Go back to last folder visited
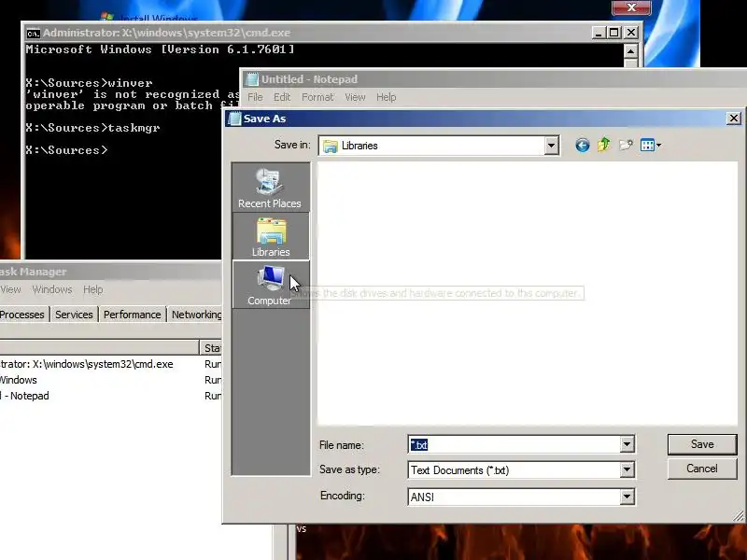Viewport: 747px width, 560px height. (x=582, y=146)
